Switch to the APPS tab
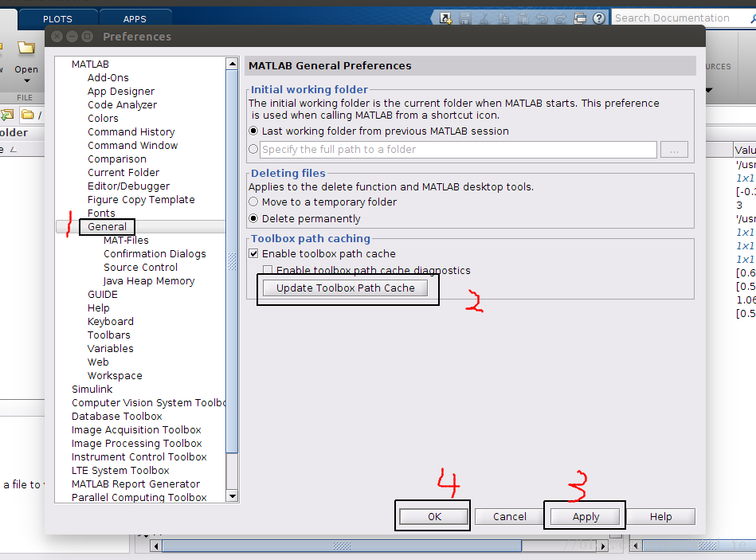This screenshot has height=560, width=756. [x=135, y=19]
